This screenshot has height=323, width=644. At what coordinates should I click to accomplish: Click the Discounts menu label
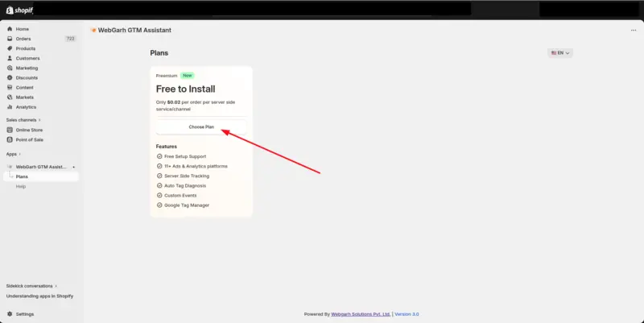click(x=27, y=77)
